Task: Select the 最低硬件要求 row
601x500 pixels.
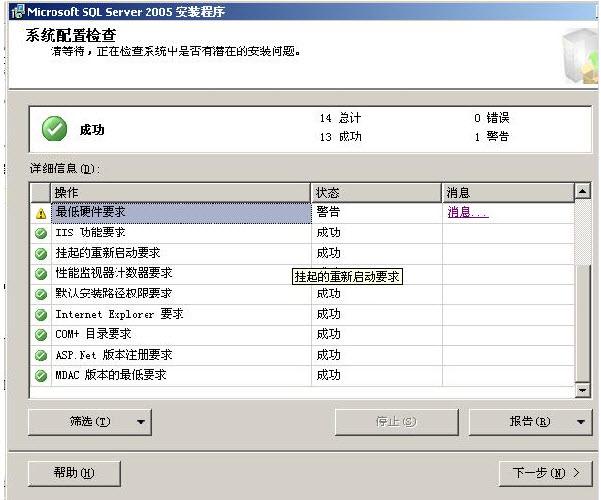Action: (302, 213)
